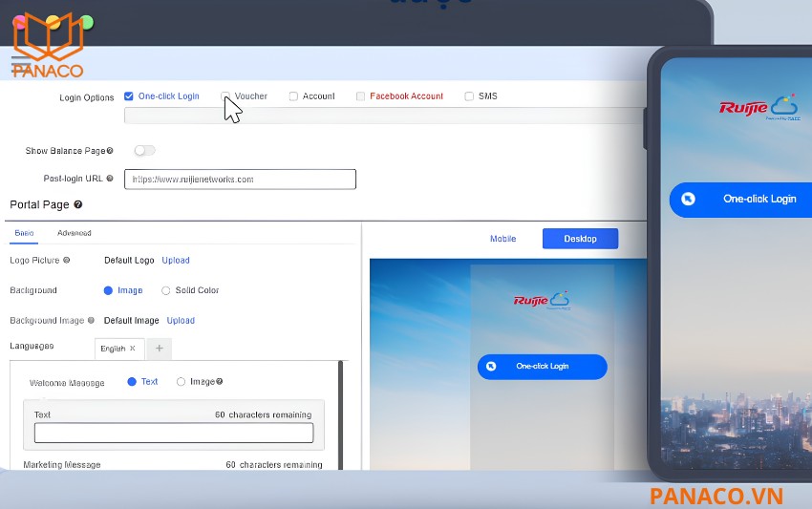This screenshot has height=509, width=812.
Task: Click the info icon beside Logo Picture
Action: pyautogui.click(x=66, y=260)
